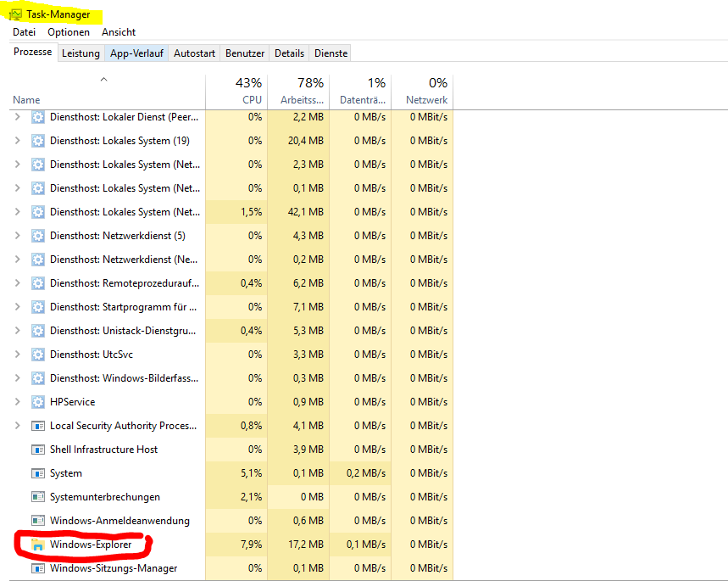Select the Prozesse tab

point(32,52)
